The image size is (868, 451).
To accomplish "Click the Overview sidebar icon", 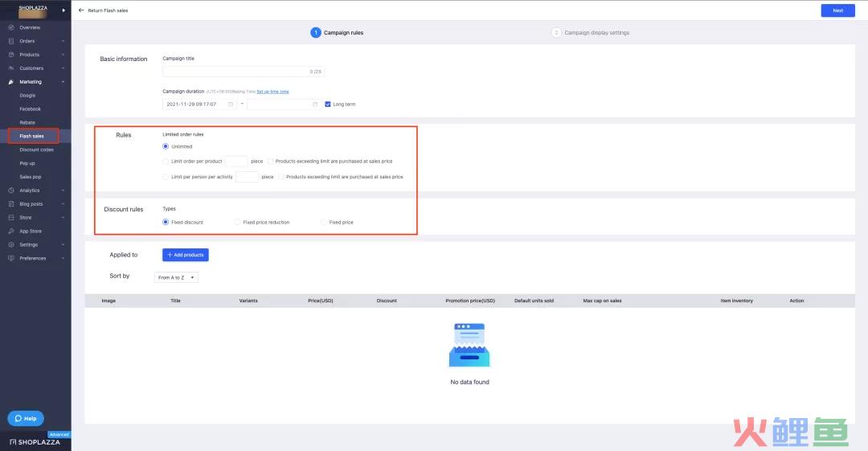I will coord(11,27).
